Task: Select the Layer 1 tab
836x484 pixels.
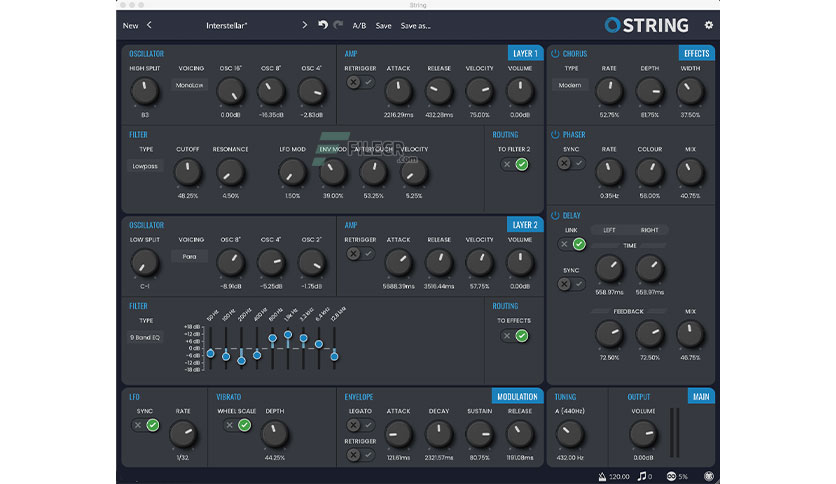Action: [x=525, y=53]
